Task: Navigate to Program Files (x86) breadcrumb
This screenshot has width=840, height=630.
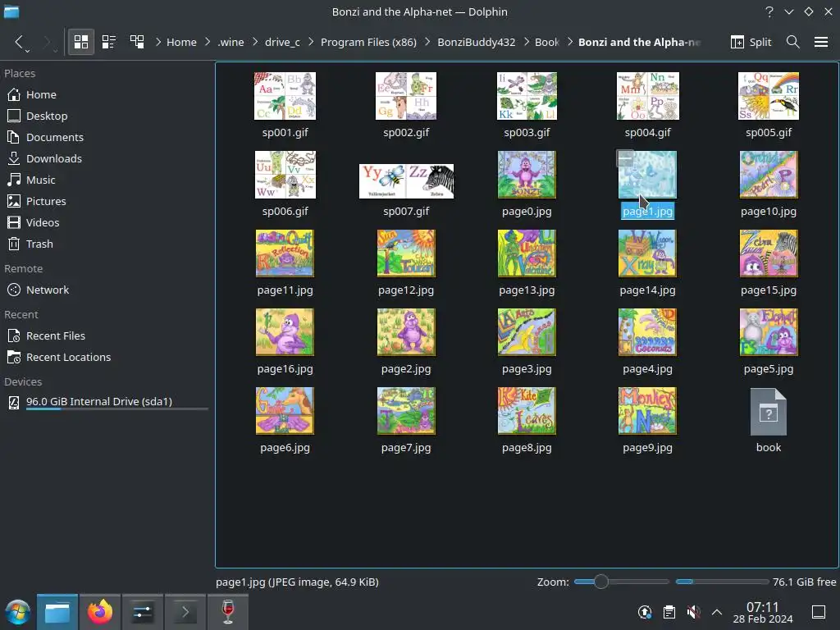Action: pyautogui.click(x=368, y=42)
